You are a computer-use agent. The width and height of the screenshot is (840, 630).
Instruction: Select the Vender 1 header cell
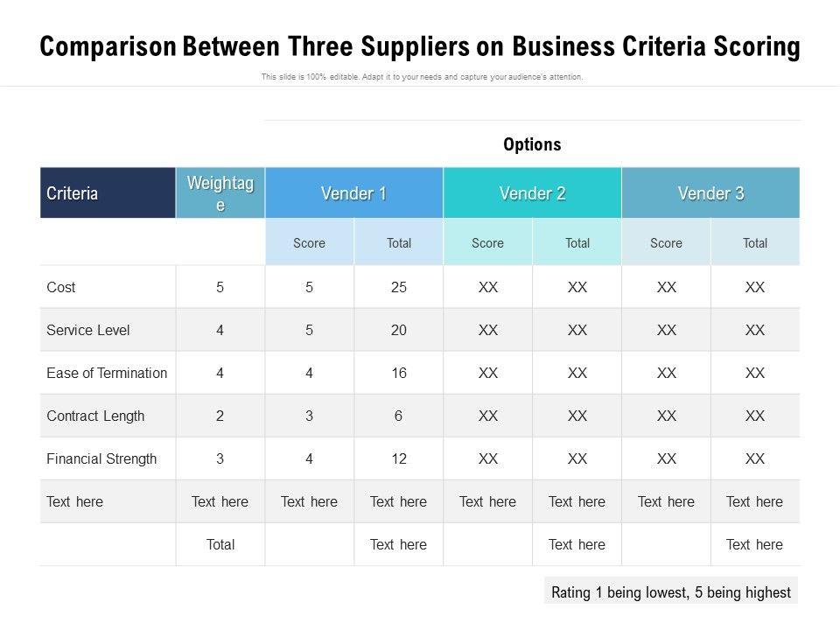click(354, 193)
